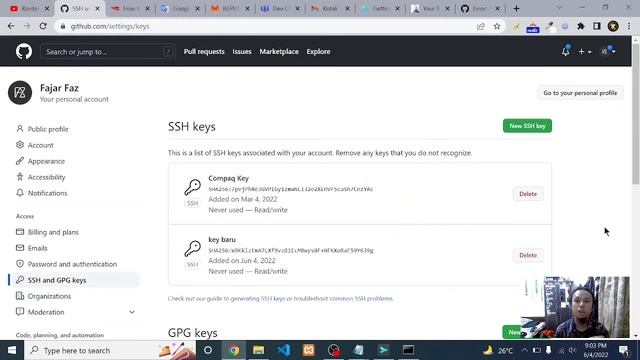The width and height of the screenshot is (640, 360).
Task: Open the Chrome profile avatar
Action: pos(613,26)
